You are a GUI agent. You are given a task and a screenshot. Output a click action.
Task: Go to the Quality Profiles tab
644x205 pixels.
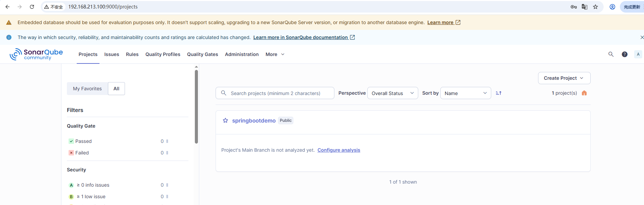coord(163,54)
